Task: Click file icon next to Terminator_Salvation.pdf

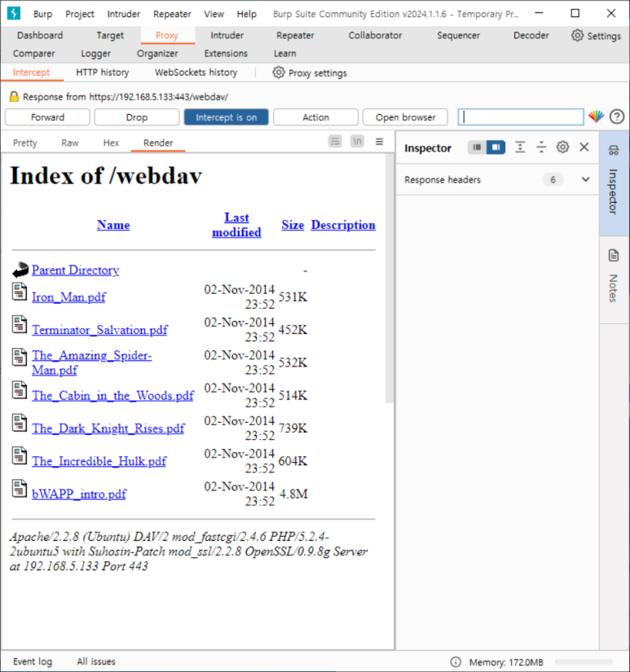Action: coord(20,324)
